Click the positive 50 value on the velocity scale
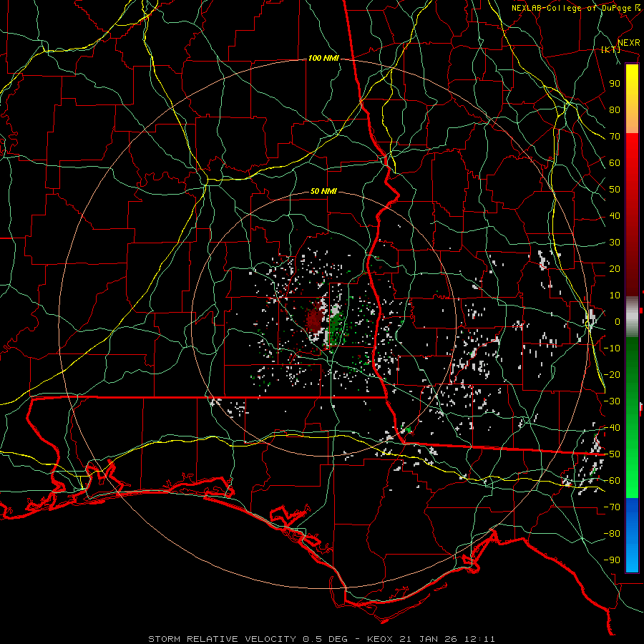 point(615,190)
